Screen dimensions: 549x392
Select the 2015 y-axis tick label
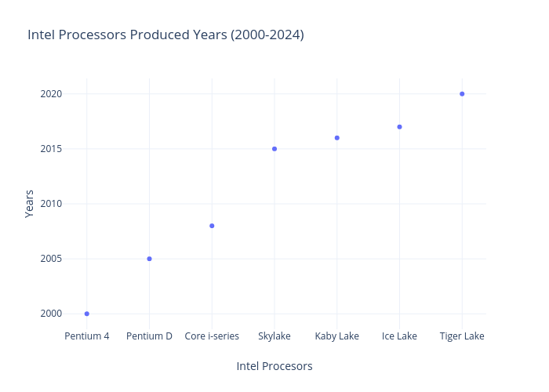(51, 149)
